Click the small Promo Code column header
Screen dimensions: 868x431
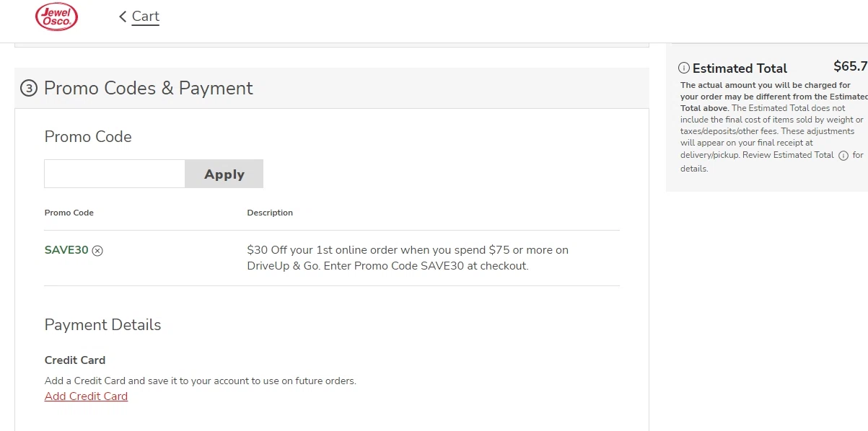click(69, 213)
